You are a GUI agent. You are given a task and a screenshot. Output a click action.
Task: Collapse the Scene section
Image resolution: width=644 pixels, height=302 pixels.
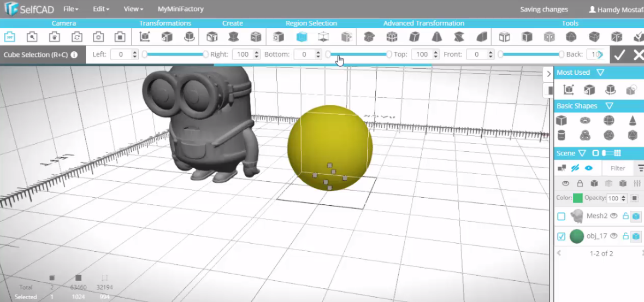click(x=582, y=153)
